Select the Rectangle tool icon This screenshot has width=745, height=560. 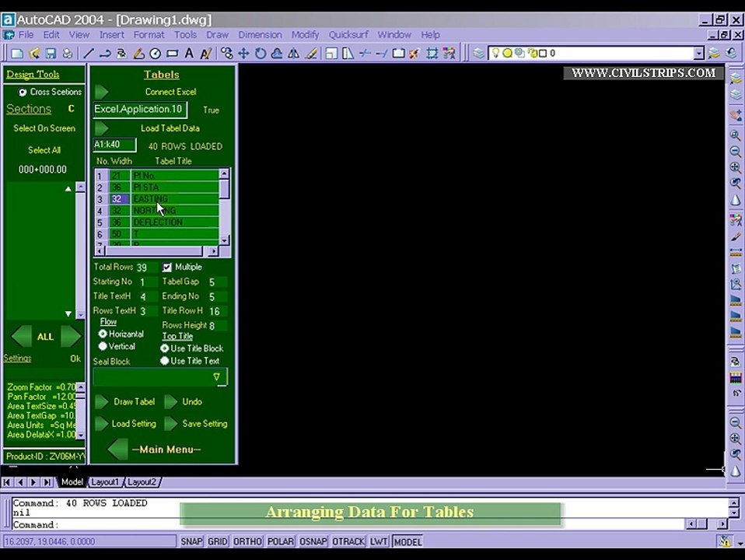[172, 53]
